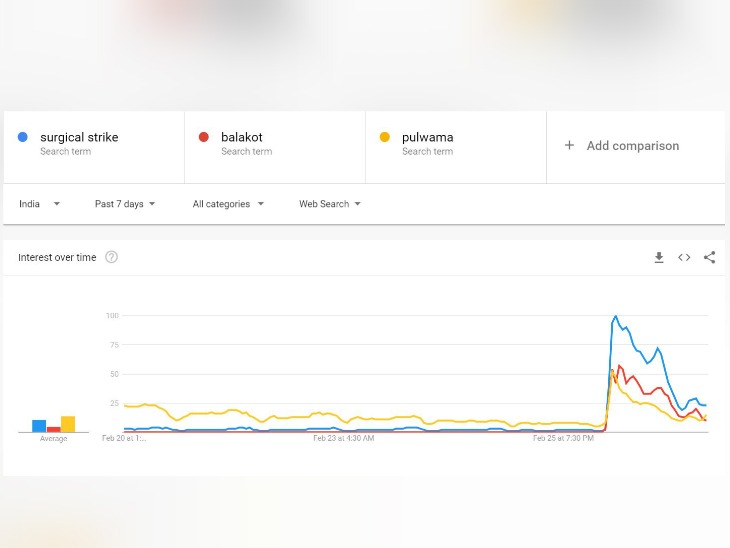
Task: Edit the pulwama search term
Action: pos(427,137)
